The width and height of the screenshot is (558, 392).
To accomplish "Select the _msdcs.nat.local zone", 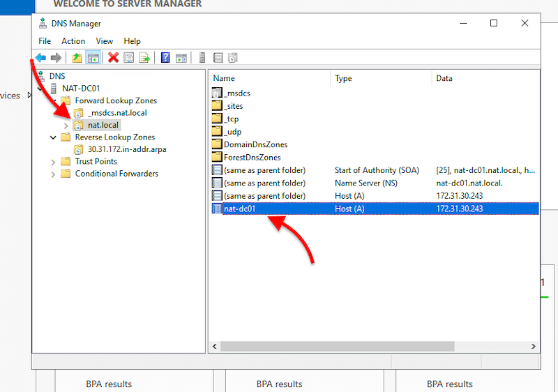I will tap(117, 113).
